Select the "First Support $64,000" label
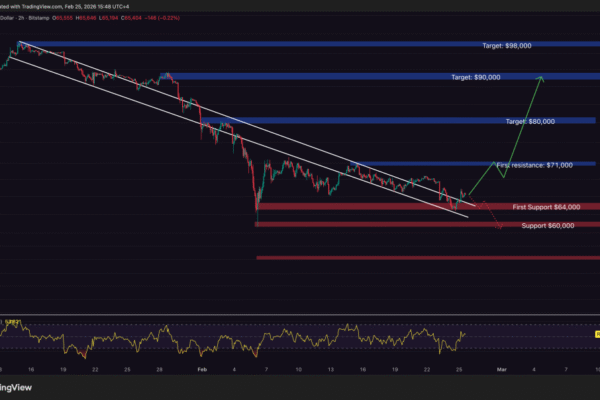 click(x=547, y=206)
